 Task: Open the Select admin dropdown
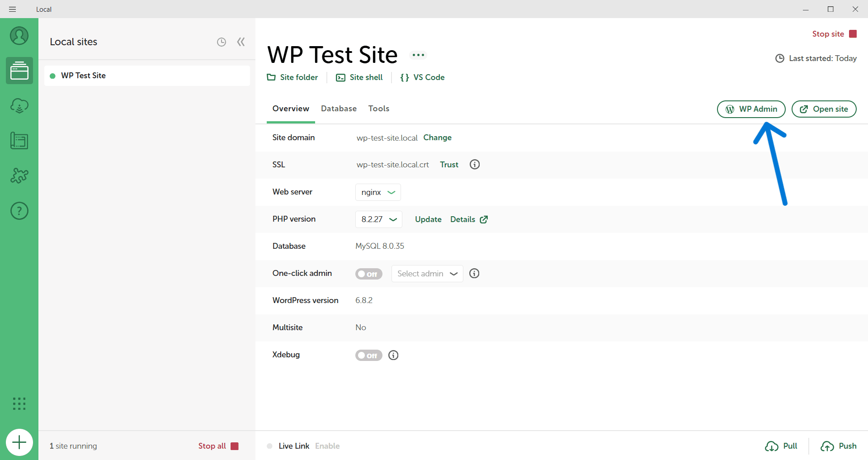[427, 274]
